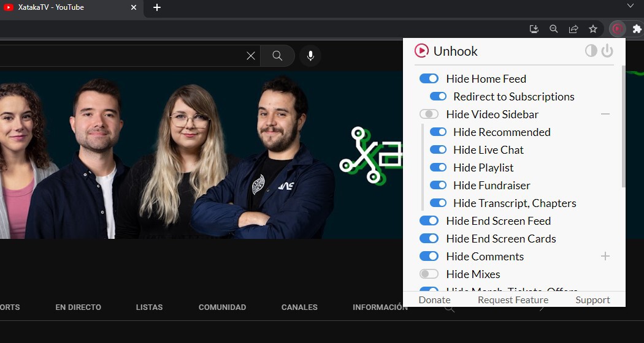Activate voice search microphone
The image size is (644, 343).
pyautogui.click(x=310, y=56)
